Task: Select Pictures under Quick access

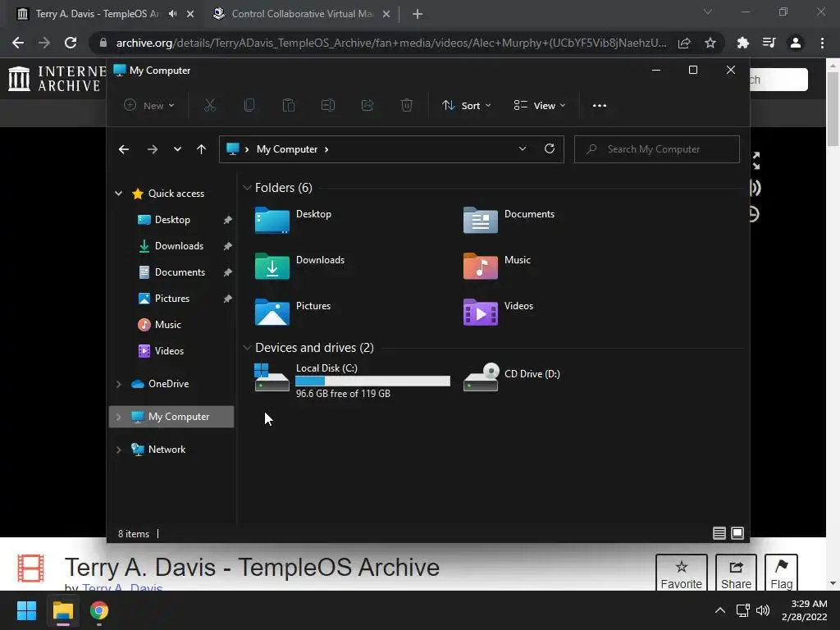Action: [x=172, y=299]
